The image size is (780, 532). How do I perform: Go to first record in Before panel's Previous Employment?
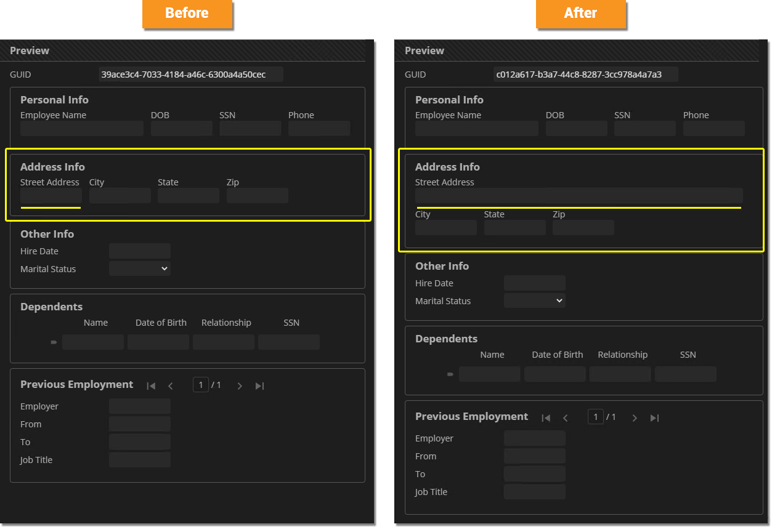(151, 386)
